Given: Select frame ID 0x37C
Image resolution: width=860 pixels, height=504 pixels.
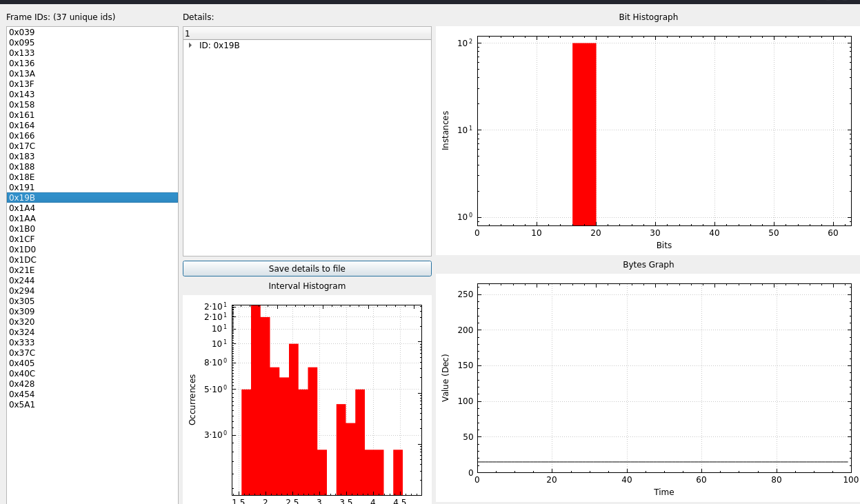Looking at the screenshot, I should (x=22, y=353).
